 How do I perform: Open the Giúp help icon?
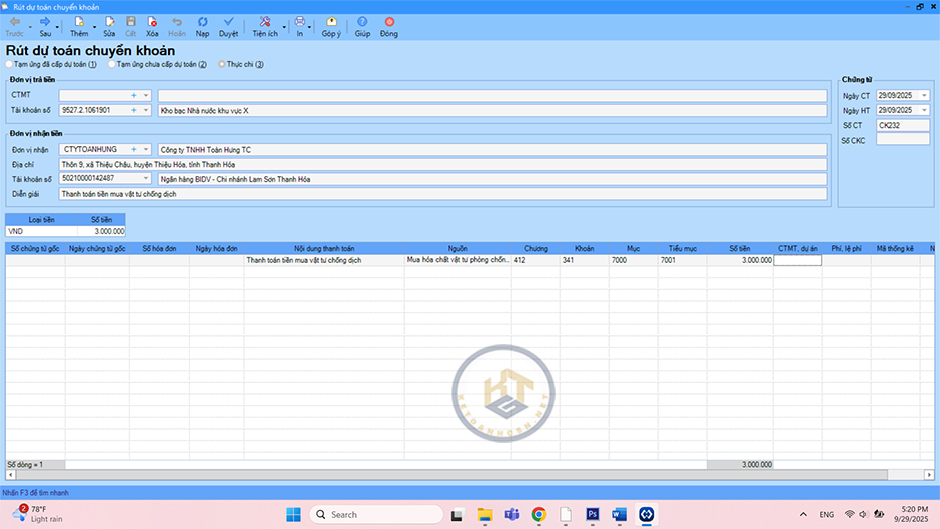(x=362, y=21)
